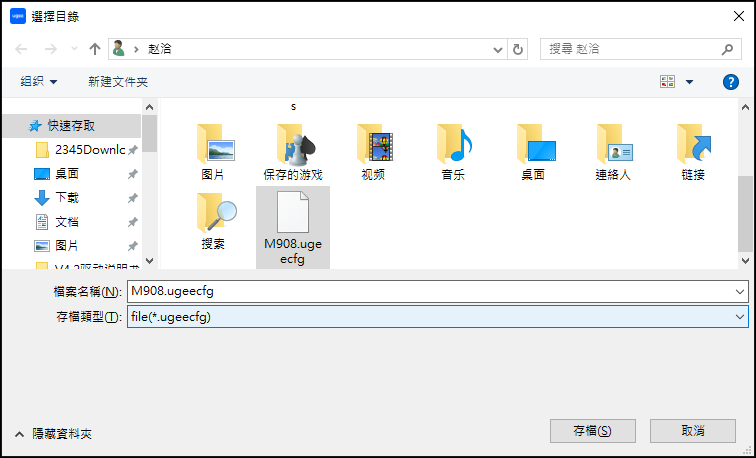The image size is (756, 458).
Task: Open the 檔案名稱 filename dropdown arrow
Action: point(739,291)
